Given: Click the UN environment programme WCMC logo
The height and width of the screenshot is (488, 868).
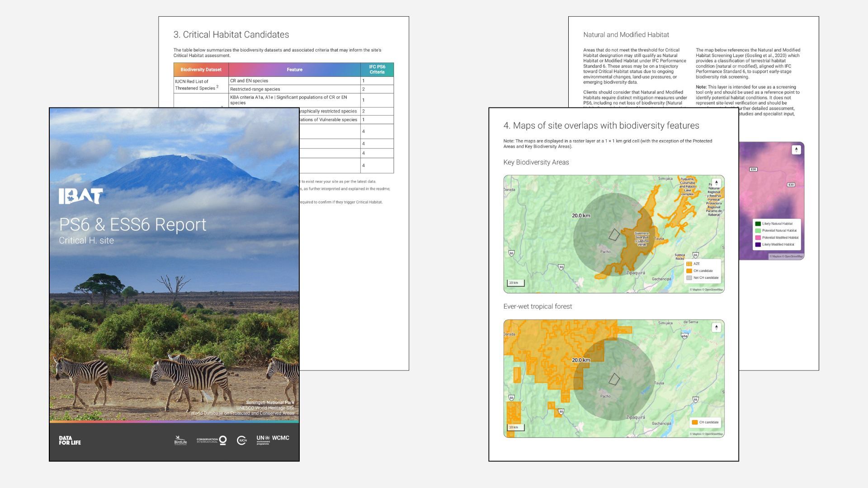Looking at the screenshot, I should [x=273, y=440].
